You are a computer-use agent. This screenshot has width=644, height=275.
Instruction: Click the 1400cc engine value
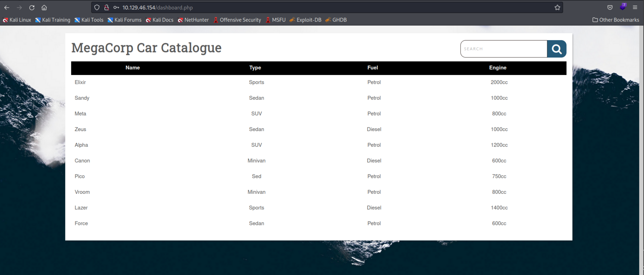pos(499,208)
